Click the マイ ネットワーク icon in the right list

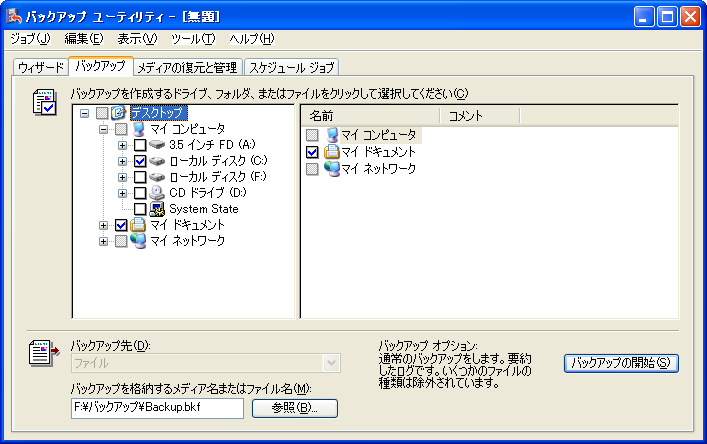[332, 168]
